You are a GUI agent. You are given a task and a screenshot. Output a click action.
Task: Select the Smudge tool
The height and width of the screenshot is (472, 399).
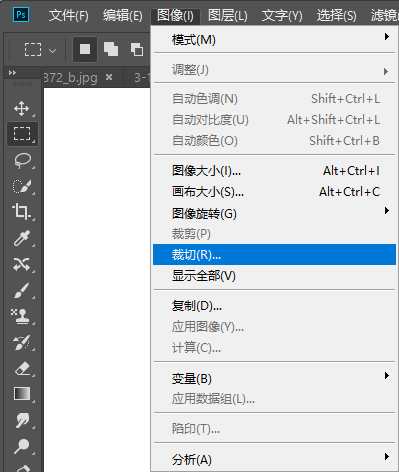pyautogui.click(x=22, y=420)
